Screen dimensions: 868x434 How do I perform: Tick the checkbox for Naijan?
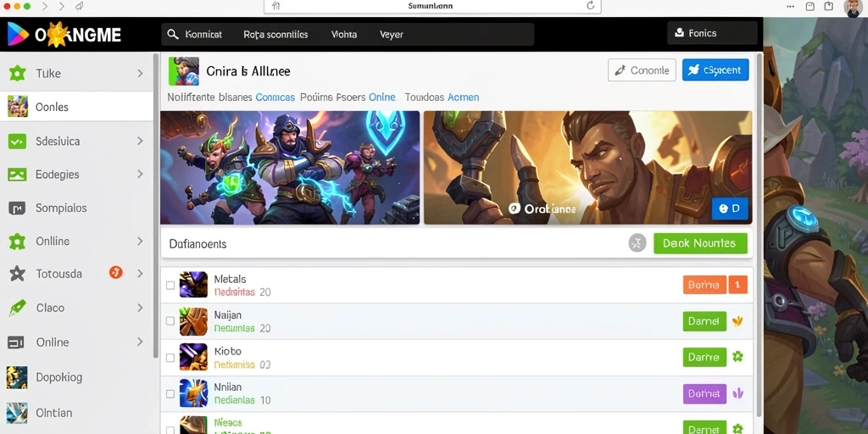tap(170, 321)
